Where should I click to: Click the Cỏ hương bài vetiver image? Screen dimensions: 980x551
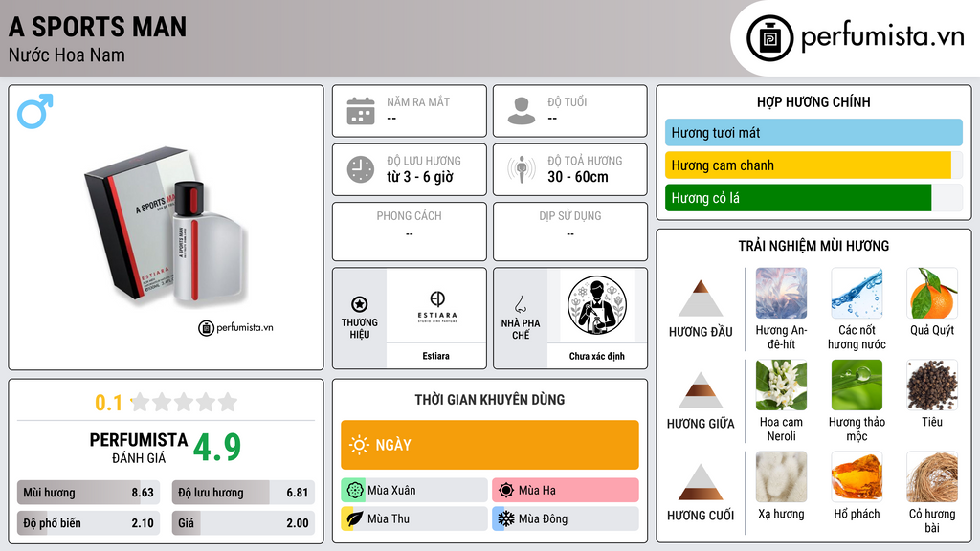coord(932,476)
